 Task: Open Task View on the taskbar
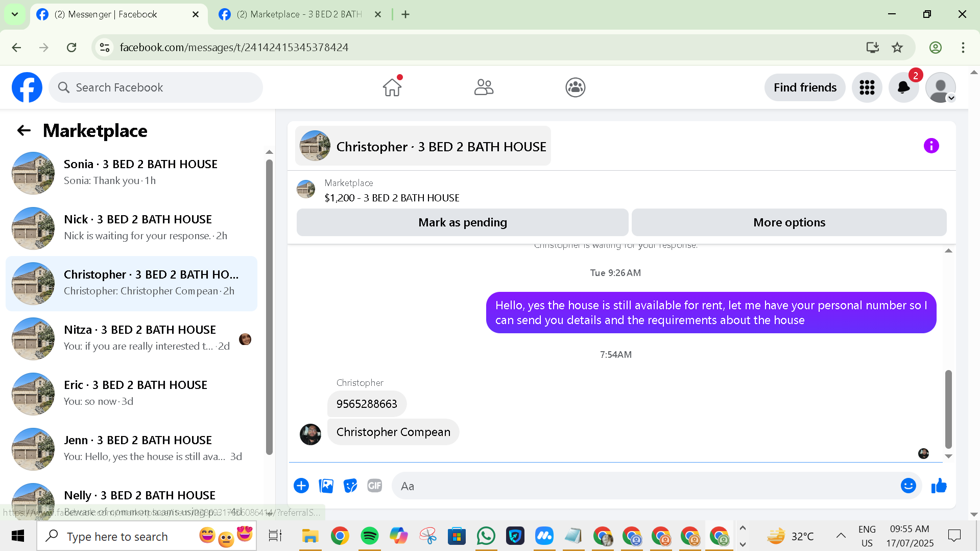point(275,536)
